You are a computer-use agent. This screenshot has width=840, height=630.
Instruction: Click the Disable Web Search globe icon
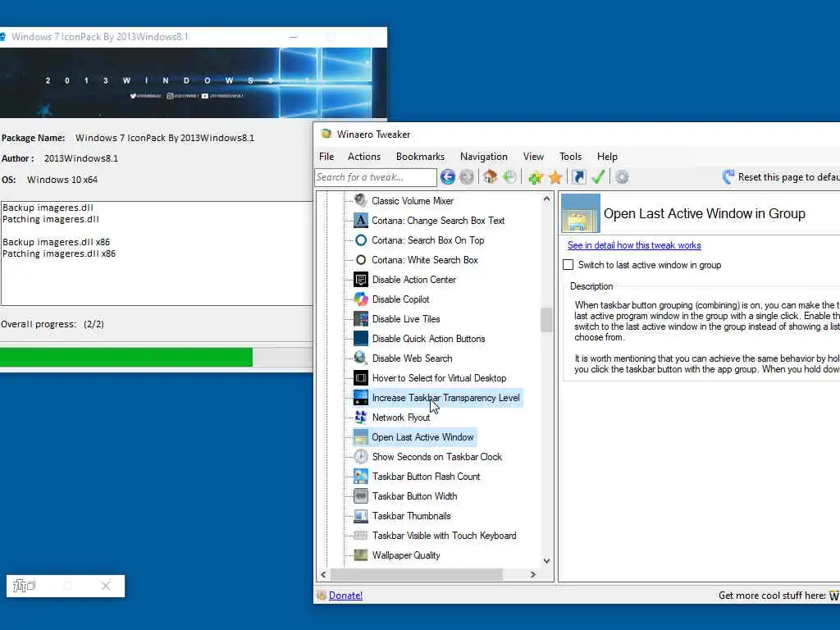[361, 358]
